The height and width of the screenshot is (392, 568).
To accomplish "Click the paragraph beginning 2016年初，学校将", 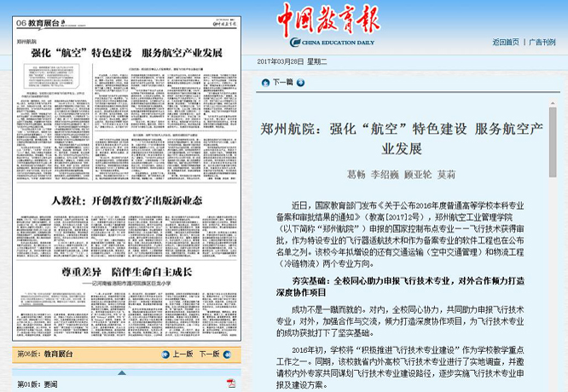I will point(400,367).
